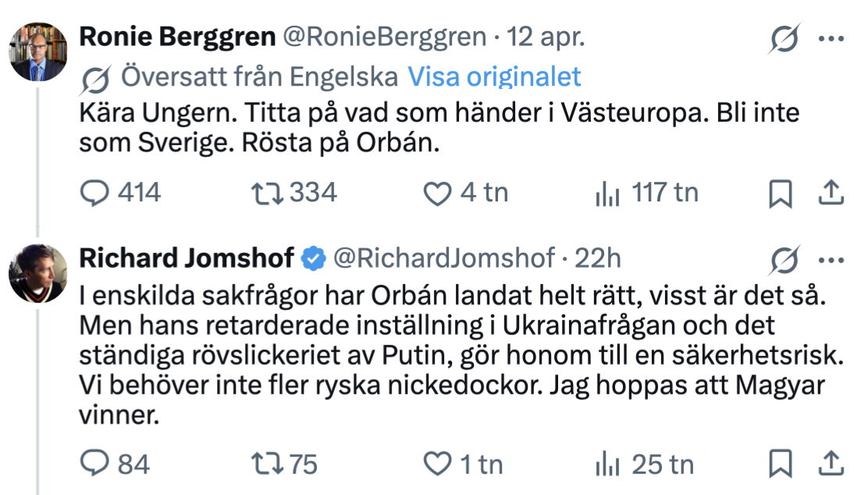The height and width of the screenshot is (495, 868).
Task: Open Grok icon on Ronie Berggren's tweet
Action: pyautogui.click(x=784, y=38)
